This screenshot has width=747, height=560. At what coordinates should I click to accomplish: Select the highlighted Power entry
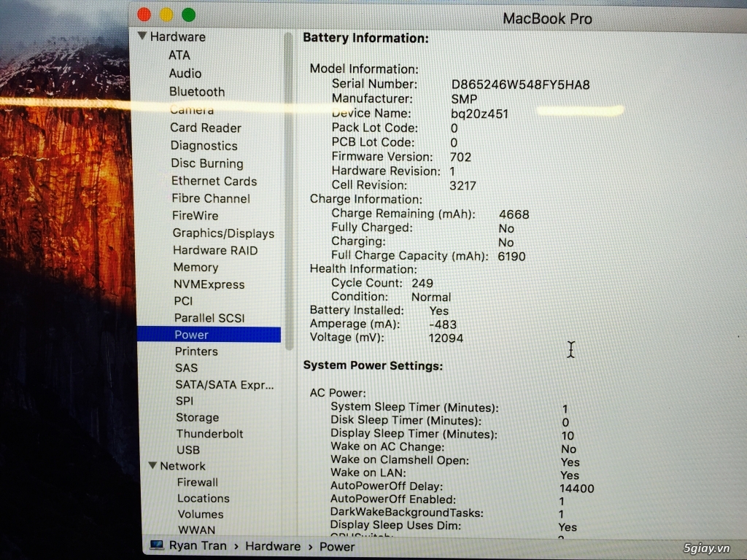[209, 334]
